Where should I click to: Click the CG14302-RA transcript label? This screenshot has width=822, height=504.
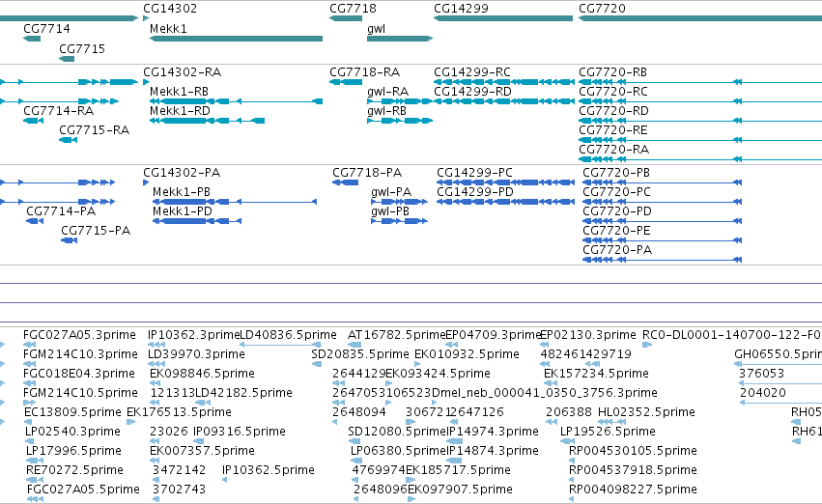tap(182, 71)
